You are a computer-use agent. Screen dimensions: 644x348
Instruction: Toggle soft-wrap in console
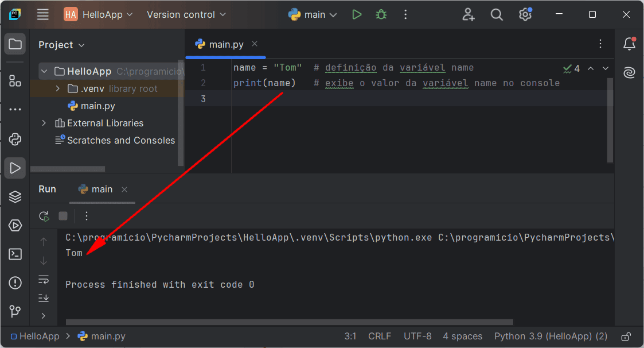click(x=44, y=280)
